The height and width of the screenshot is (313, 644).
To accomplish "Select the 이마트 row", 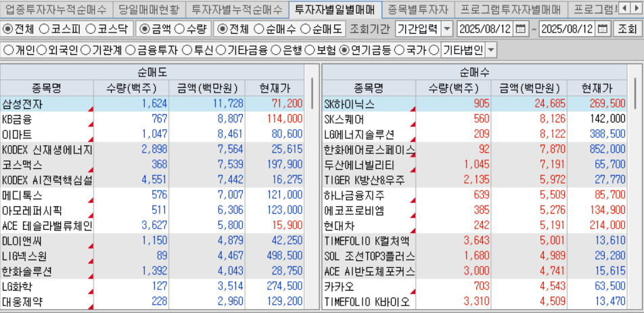I will (x=152, y=134).
